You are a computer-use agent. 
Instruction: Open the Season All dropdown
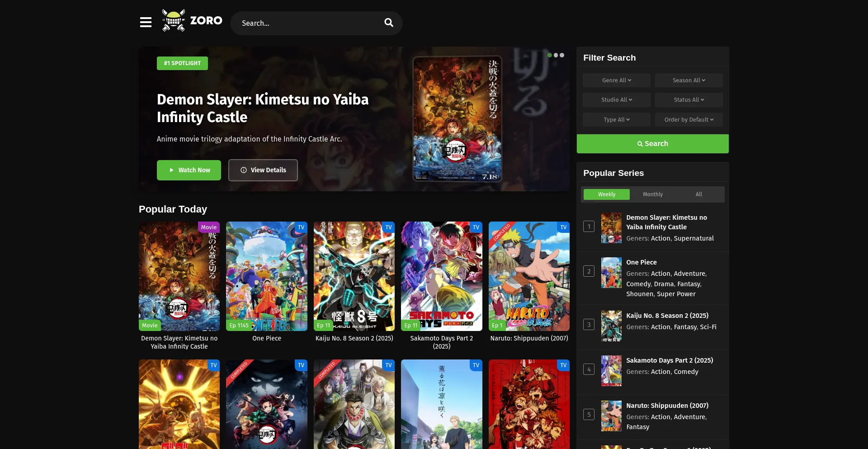(689, 80)
